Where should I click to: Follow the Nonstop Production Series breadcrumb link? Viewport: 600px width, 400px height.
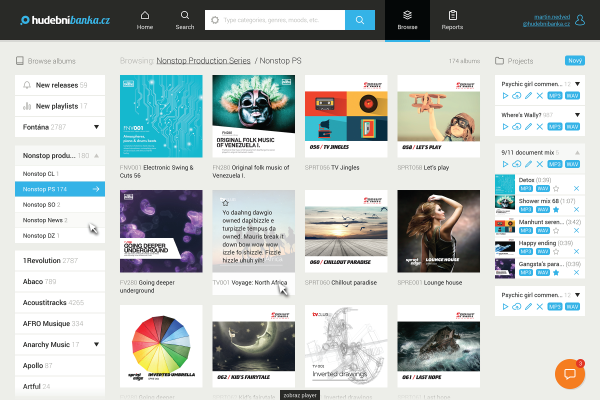(x=203, y=61)
